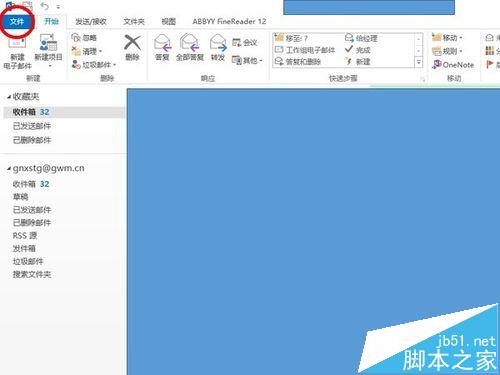Open the customize quick access toolbar dropdown
This screenshot has width=500, height=375.
[x=58, y=6]
